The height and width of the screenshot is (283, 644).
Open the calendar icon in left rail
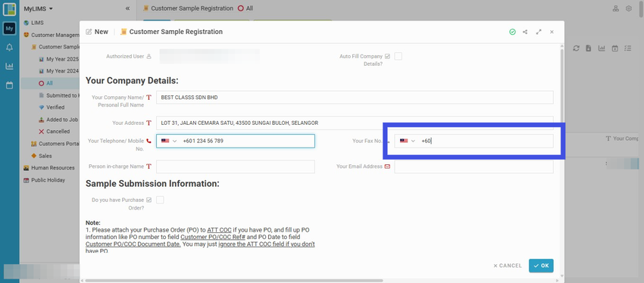click(9, 86)
